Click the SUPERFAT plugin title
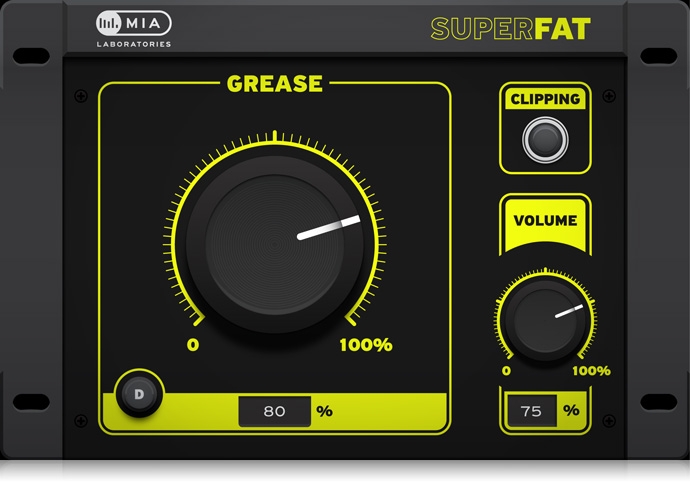This screenshot has height=482, width=690. pyautogui.click(x=510, y=29)
